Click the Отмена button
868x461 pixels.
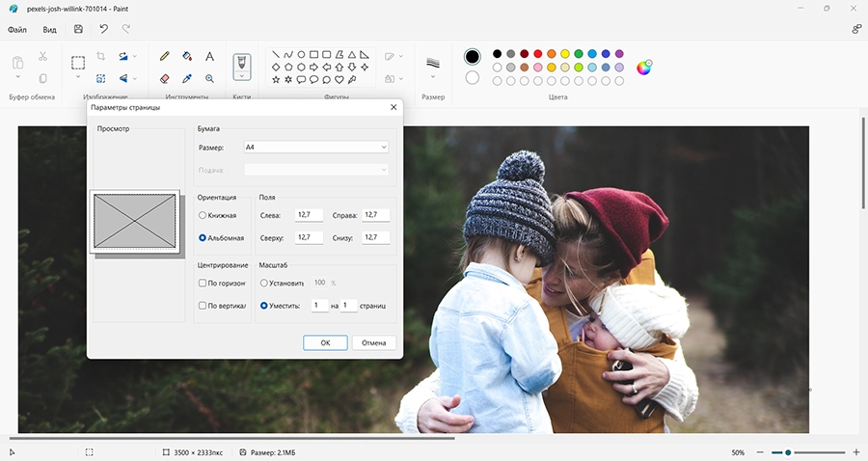373,342
